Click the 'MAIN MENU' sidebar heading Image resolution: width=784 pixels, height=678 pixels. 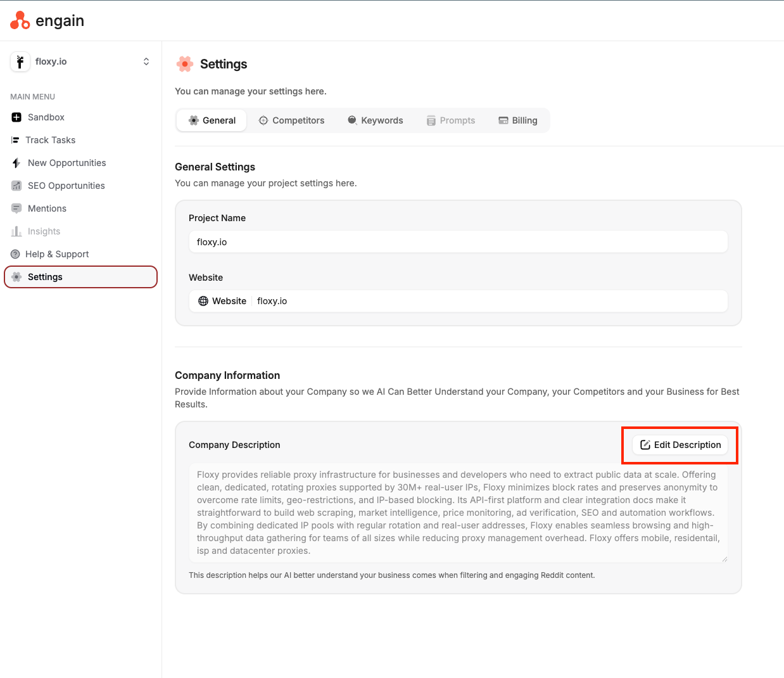tap(32, 97)
